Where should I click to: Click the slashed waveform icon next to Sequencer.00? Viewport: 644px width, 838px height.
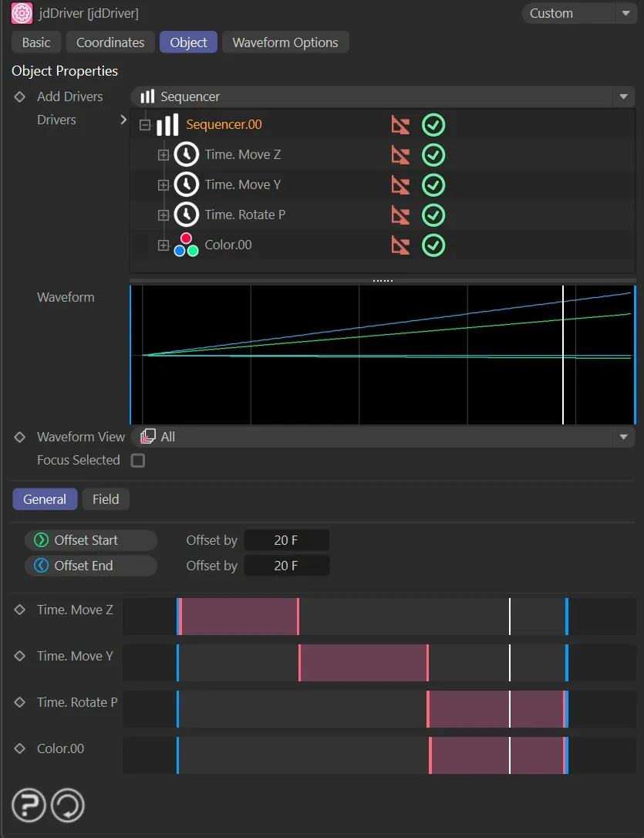pyautogui.click(x=400, y=124)
